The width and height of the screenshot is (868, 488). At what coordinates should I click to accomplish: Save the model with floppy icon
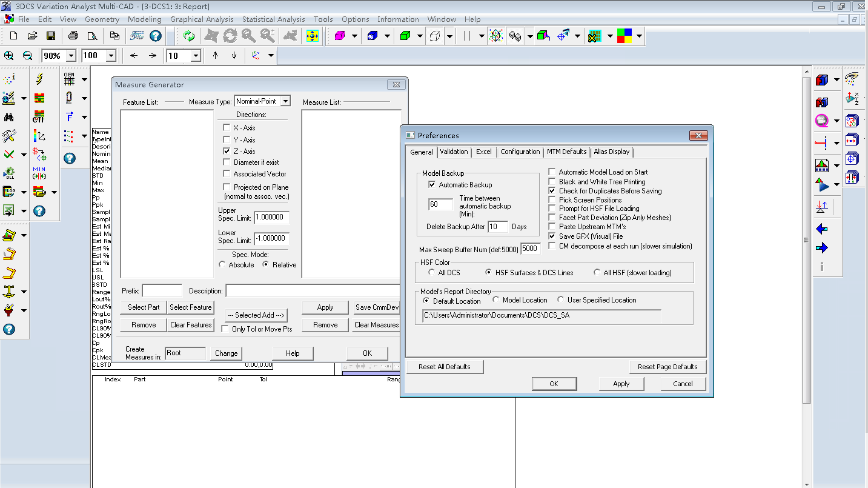click(x=51, y=36)
